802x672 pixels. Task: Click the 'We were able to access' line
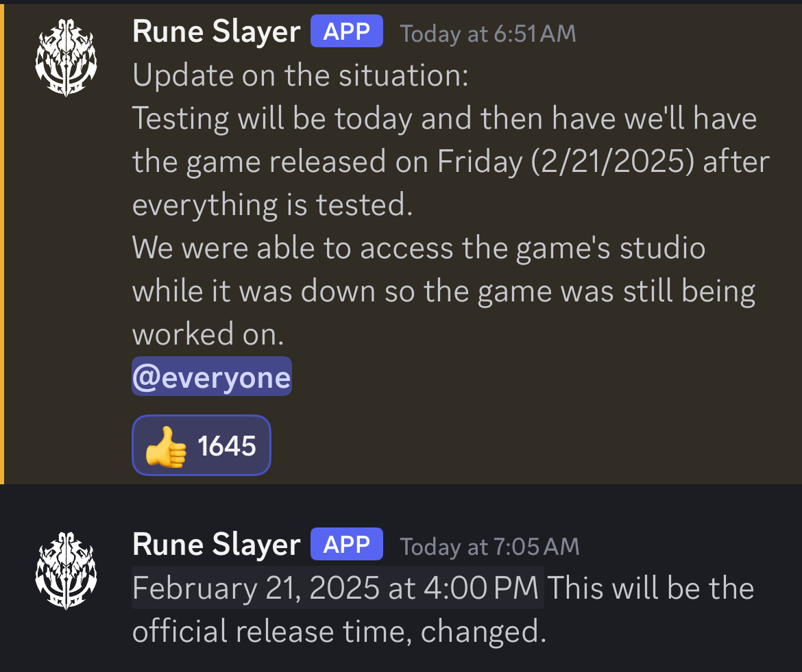click(x=419, y=249)
